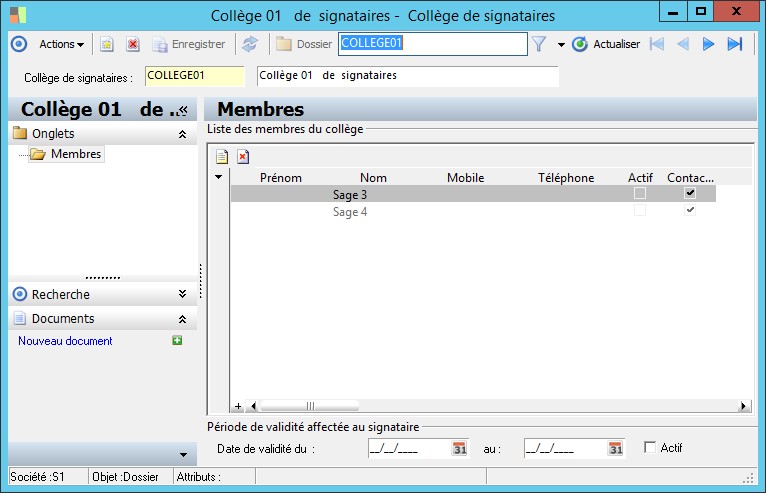Open the calendar picker for the end date
The height and width of the screenshot is (493, 766).
(x=616, y=448)
